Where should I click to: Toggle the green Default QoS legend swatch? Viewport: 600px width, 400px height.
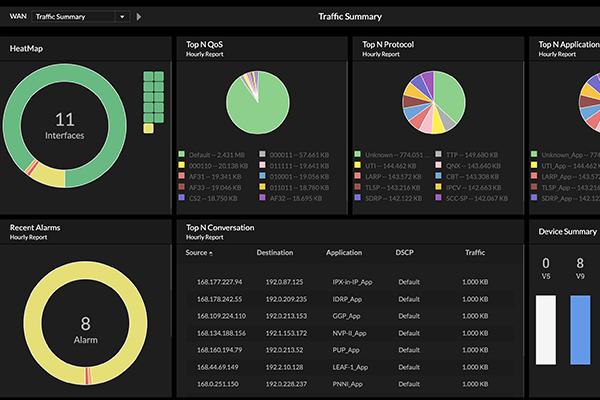[x=182, y=154]
